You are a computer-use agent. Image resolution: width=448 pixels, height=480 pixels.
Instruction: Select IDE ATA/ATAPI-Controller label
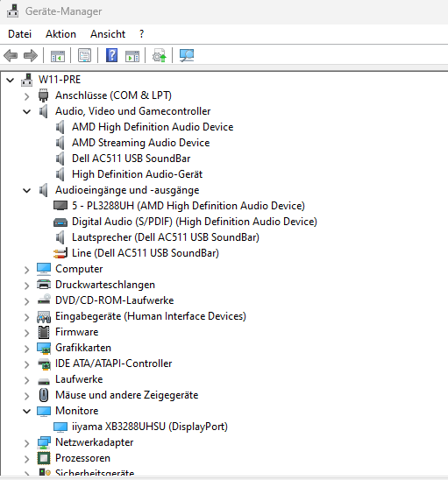click(x=113, y=364)
